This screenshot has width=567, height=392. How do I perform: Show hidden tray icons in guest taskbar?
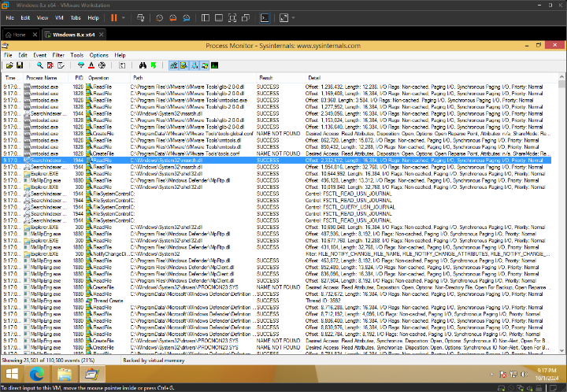pos(491,375)
